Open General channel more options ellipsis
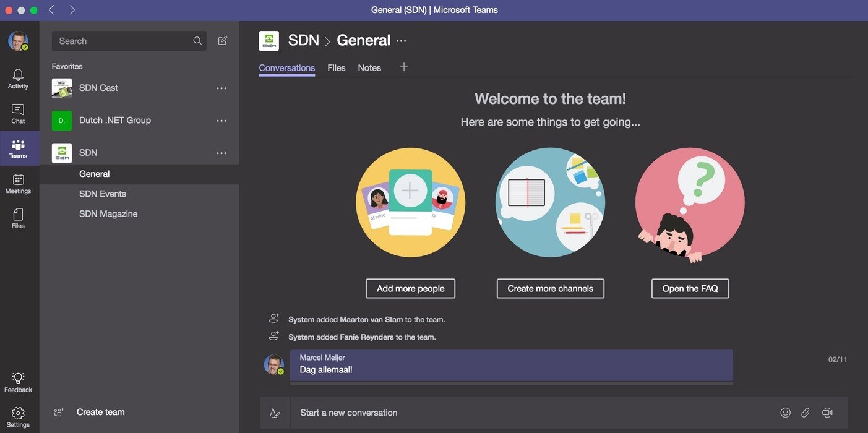Viewport: 868px width, 433px height. (402, 41)
